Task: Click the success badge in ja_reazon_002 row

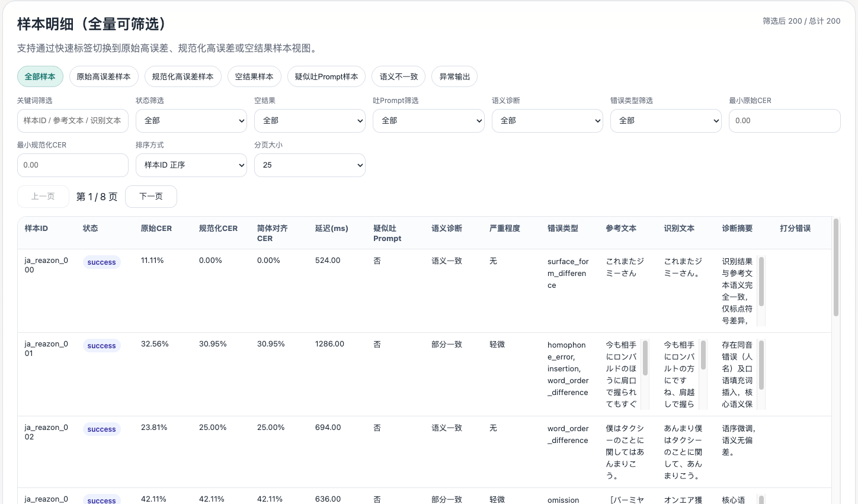Action: 101,429
